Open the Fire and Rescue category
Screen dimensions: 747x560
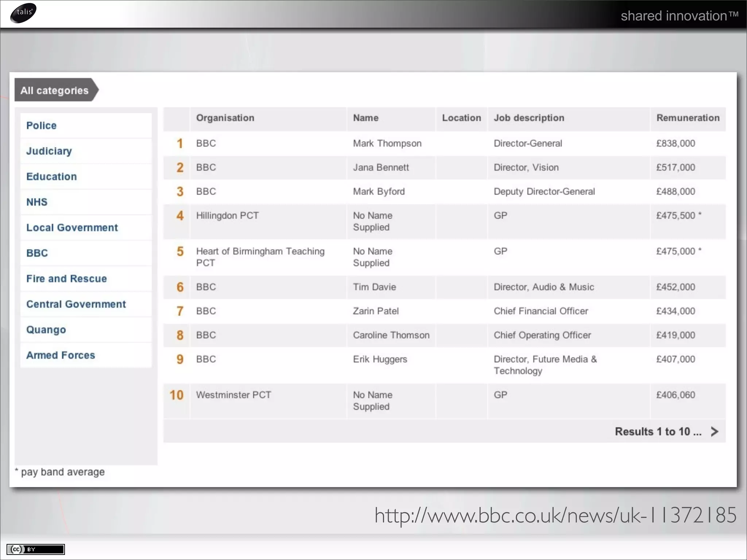[66, 279]
